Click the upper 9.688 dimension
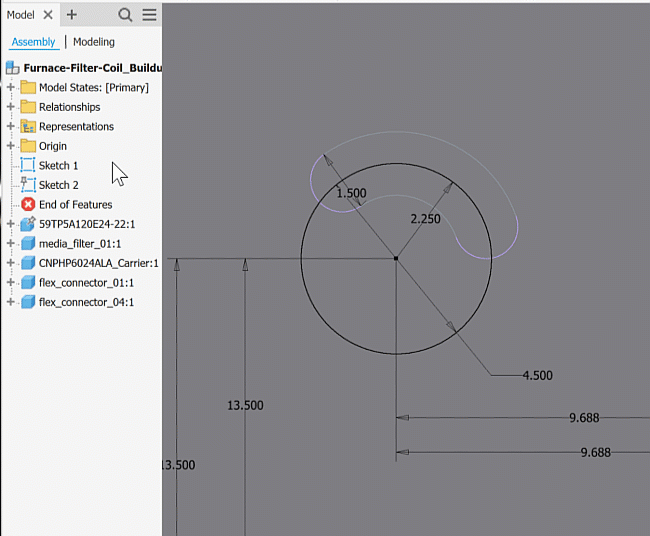The image size is (650, 536). point(584,417)
